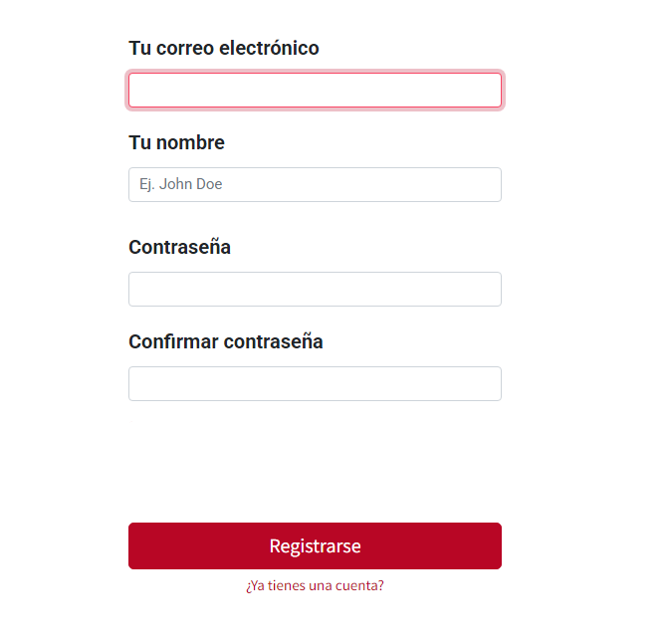
Task: Click the field under 'Tu correo electrónico'
Action: (315, 90)
